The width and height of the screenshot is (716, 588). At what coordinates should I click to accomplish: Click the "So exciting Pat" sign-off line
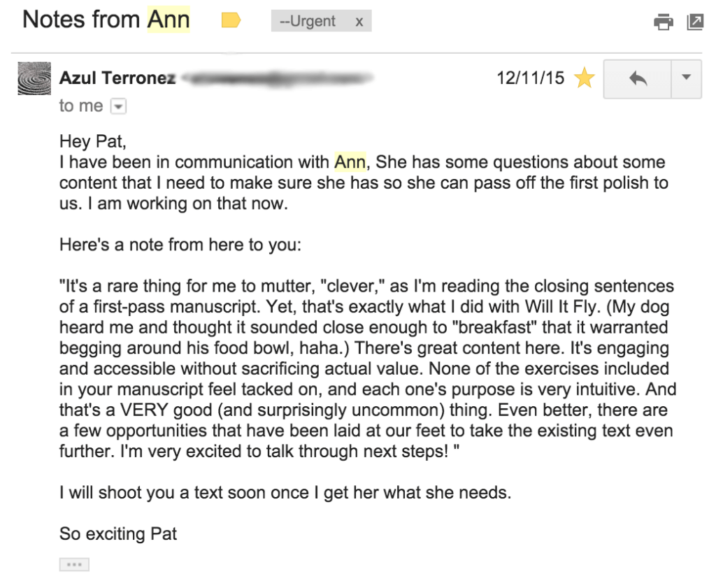(x=118, y=534)
